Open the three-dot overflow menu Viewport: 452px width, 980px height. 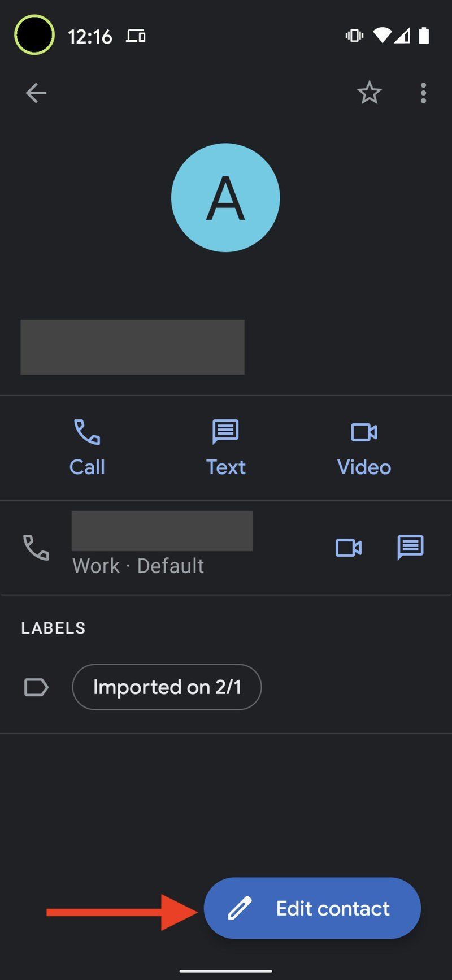pyautogui.click(x=423, y=93)
